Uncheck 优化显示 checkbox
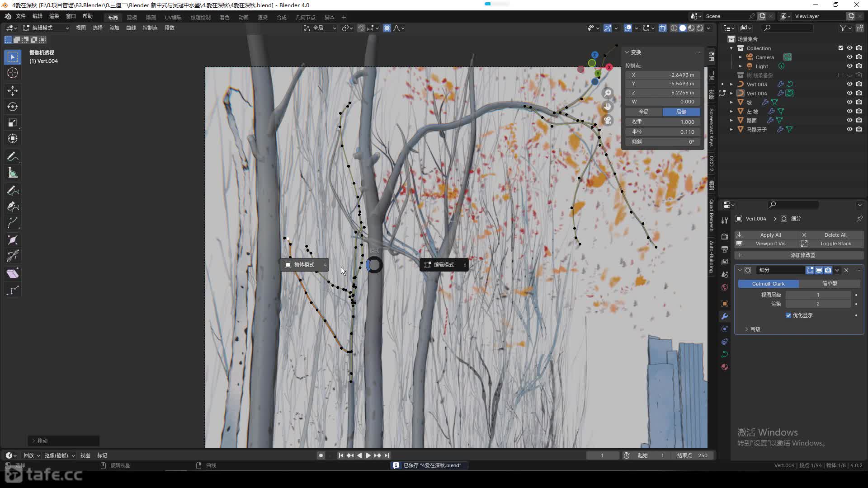The height and width of the screenshot is (488, 868). point(788,315)
